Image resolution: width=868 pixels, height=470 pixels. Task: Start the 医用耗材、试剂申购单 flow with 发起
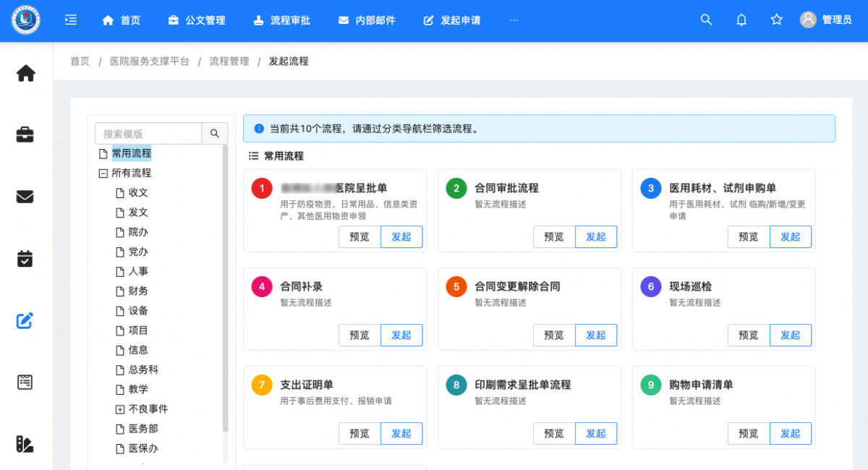[x=791, y=236]
